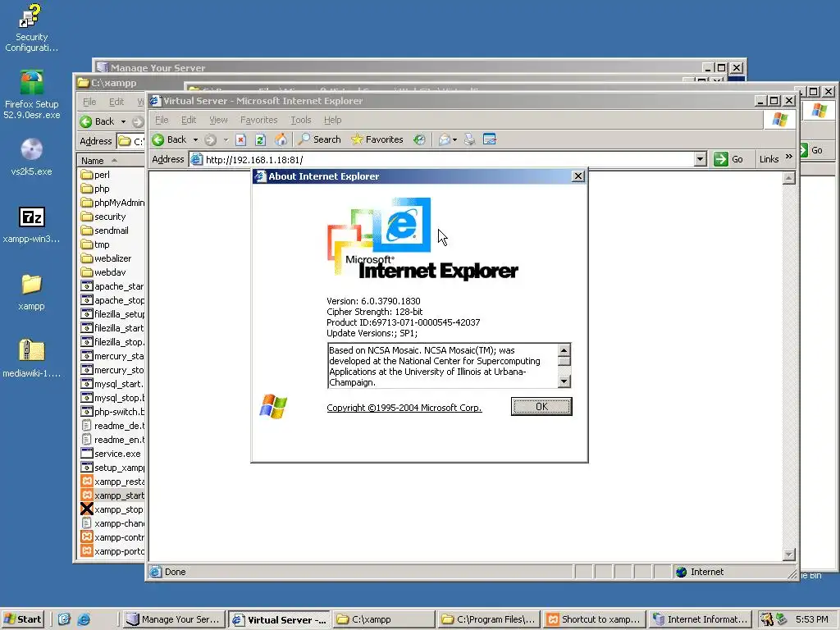The width and height of the screenshot is (840, 630).
Task: Click Name column header in xampp window
Action: click(x=112, y=161)
